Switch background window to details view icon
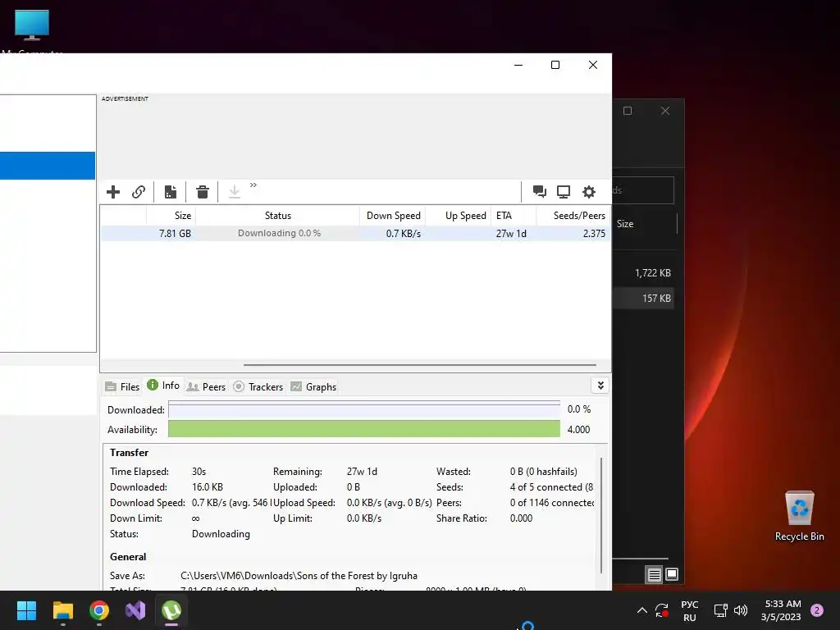 tap(654, 575)
